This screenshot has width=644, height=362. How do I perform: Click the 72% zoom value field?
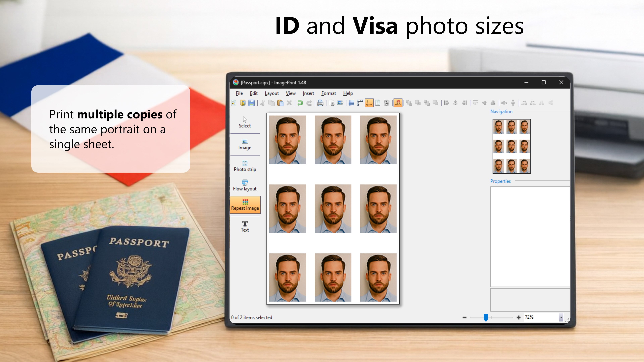[x=541, y=317]
